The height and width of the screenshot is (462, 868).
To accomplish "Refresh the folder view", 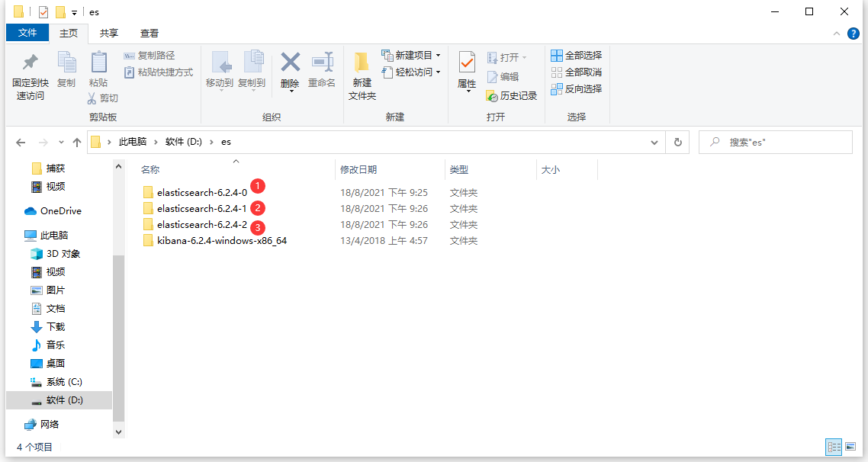I will click(x=677, y=142).
